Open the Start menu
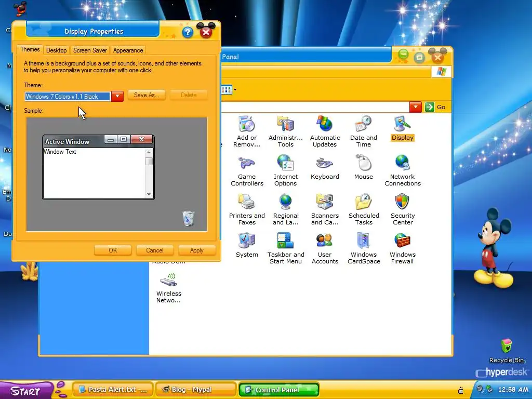Screen dimensions: 532x399 click(x=26, y=390)
